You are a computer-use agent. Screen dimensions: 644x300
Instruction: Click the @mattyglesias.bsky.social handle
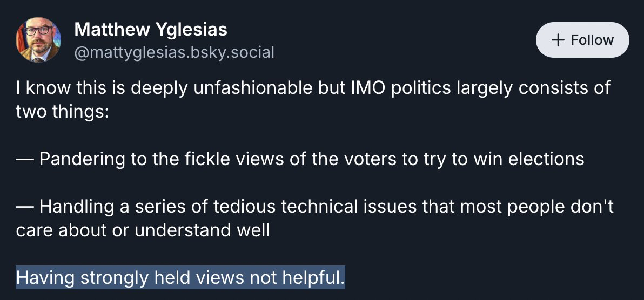click(174, 52)
